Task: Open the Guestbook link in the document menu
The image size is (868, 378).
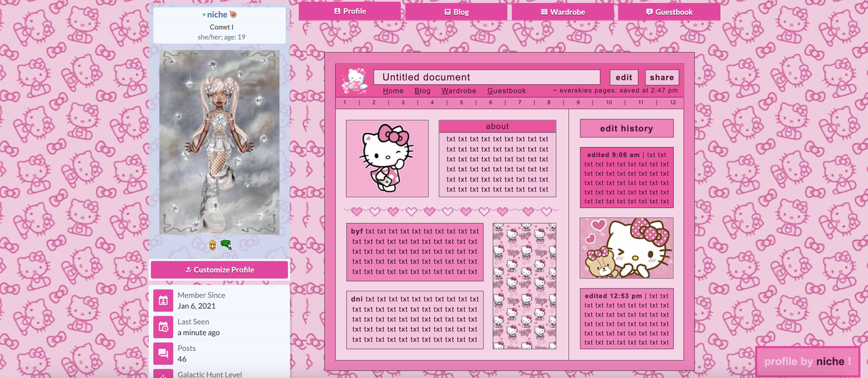Action: coord(507,91)
